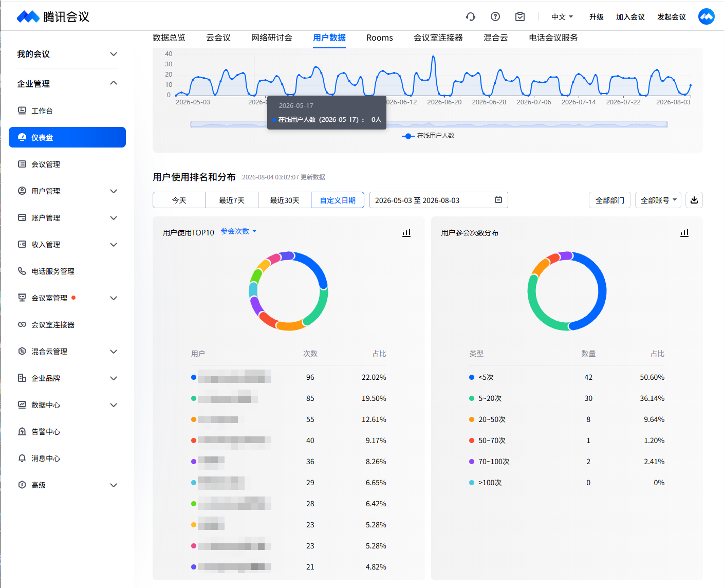Click the 升级 upgrade link
This screenshot has height=588, width=724.
pos(597,17)
